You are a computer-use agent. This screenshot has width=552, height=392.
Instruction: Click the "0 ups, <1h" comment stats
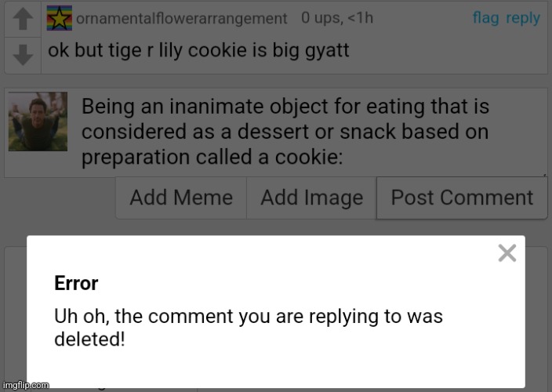pyautogui.click(x=339, y=18)
